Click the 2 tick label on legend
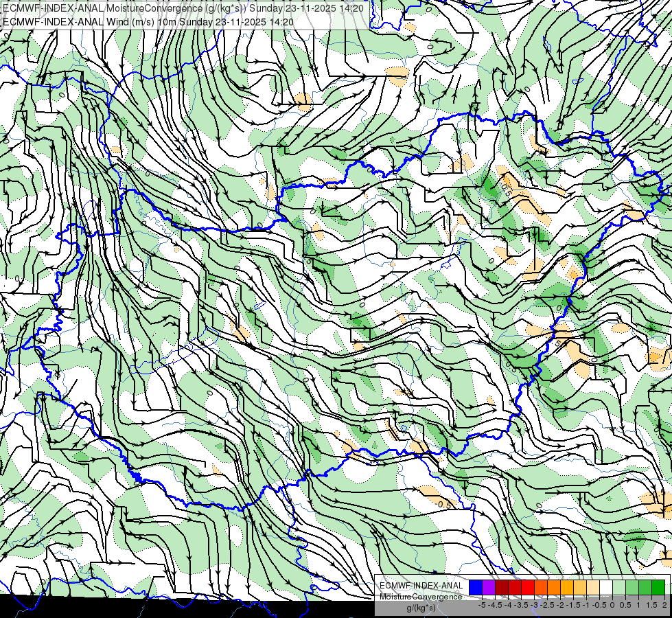Image resolution: width=672 pixels, height=618 pixels. point(664,605)
